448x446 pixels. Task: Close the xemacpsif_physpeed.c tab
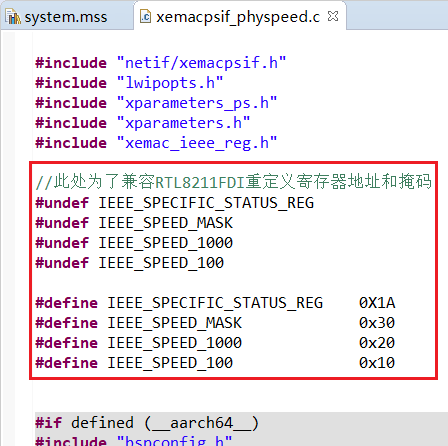333,16
